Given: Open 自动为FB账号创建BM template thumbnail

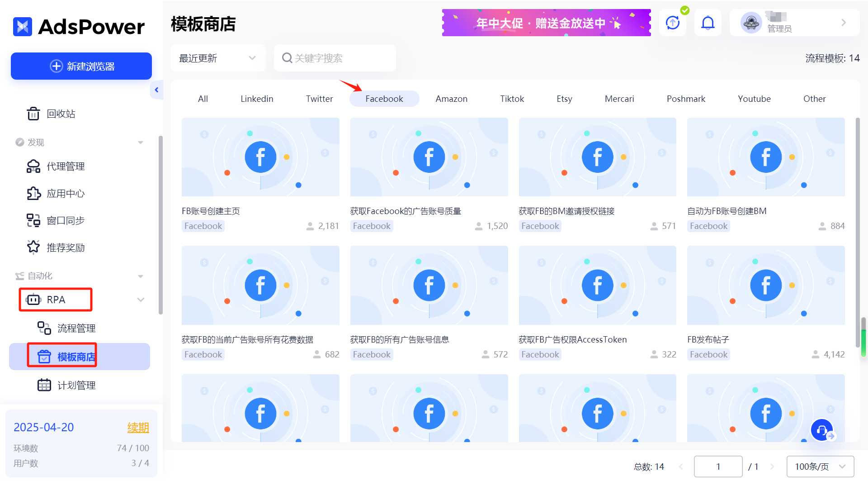Looking at the screenshot, I should click(x=766, y=157).
